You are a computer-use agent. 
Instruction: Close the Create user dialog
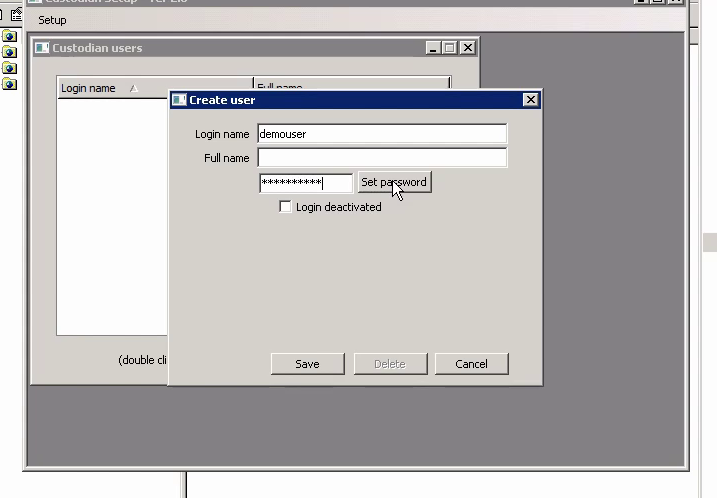[x=531, y=100]
